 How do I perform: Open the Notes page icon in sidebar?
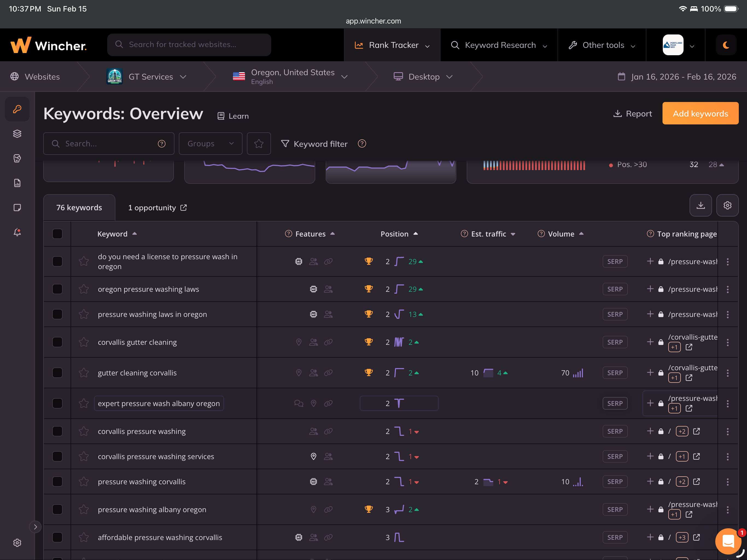point(17,208)
